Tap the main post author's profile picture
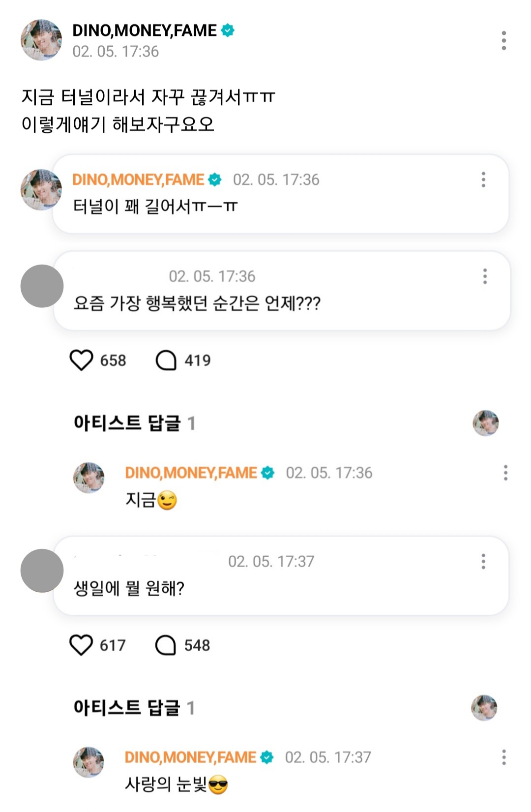This screenshot has height=812, width=531. coord(41,40)
